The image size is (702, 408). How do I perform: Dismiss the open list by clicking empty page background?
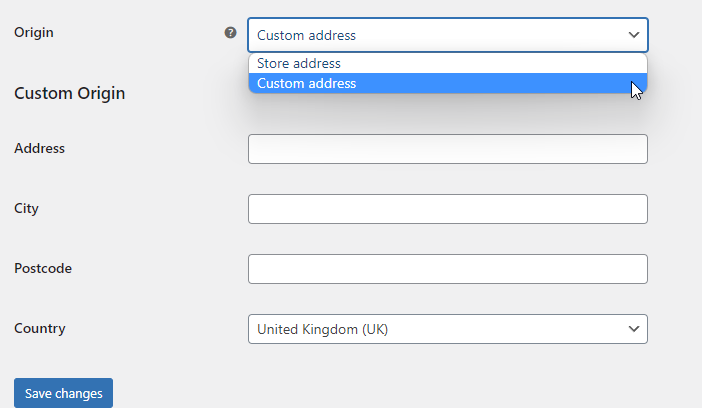[134, 179]
